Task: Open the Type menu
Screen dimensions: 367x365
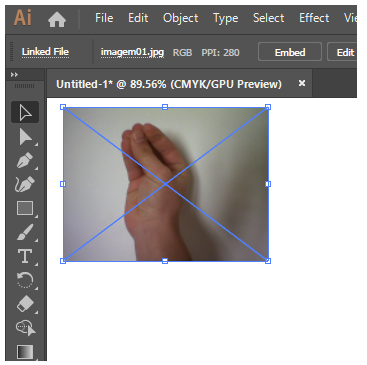Action: 226,19
